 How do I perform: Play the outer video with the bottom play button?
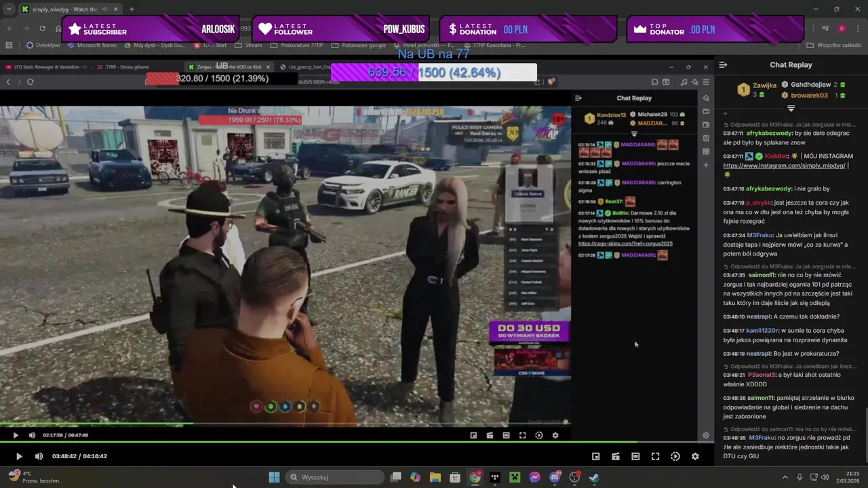pos(19,456)
